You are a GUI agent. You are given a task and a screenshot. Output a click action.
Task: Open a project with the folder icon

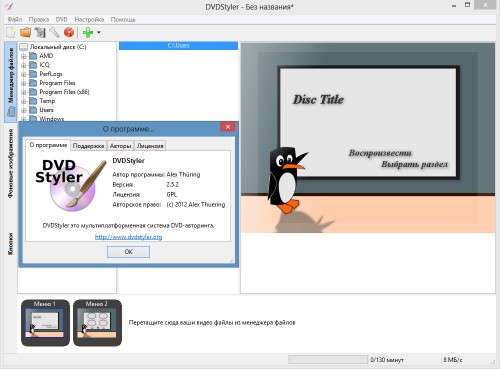[x=25, y=32]
